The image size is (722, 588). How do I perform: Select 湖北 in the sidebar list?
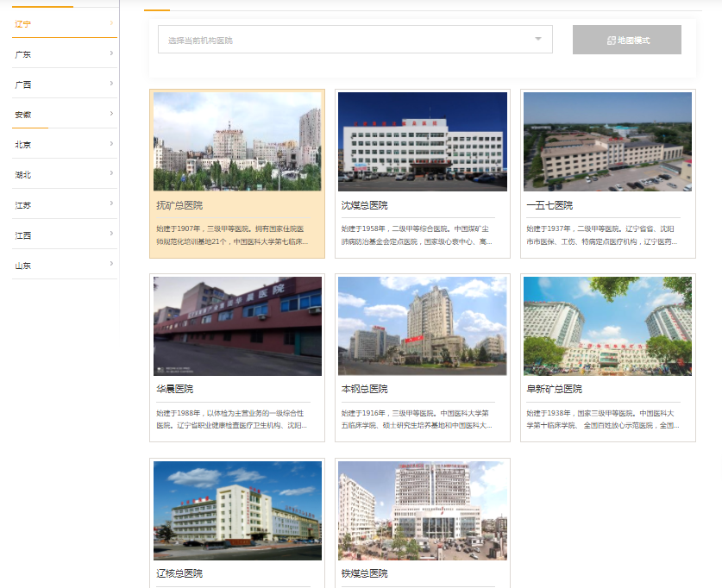(x=23, y=175)
